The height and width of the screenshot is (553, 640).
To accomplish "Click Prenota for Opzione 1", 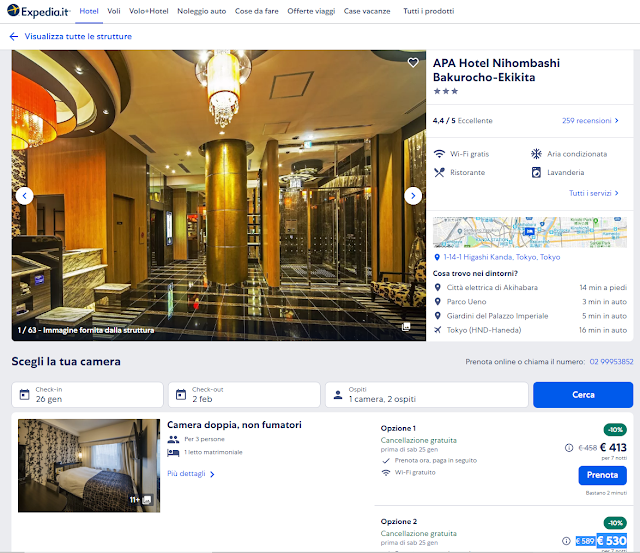I will [x=602, y=475].
